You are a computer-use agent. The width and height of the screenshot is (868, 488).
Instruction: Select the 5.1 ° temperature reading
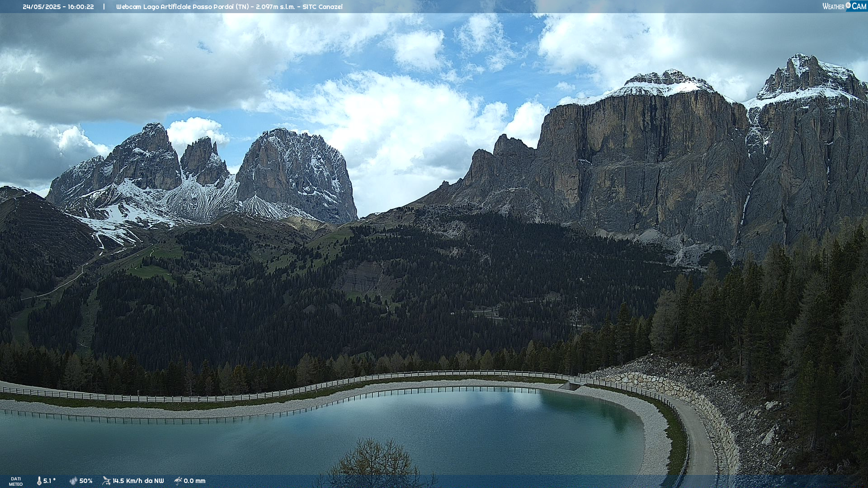pos(49,481)
